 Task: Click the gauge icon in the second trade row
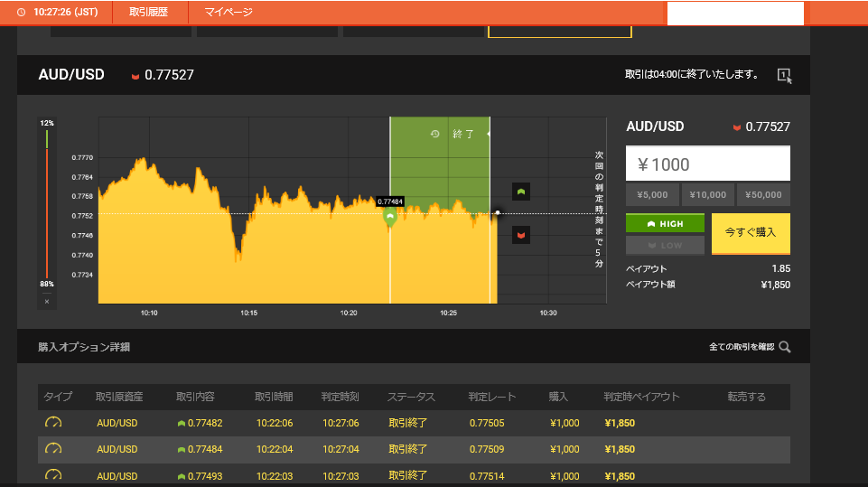point(53,449)
